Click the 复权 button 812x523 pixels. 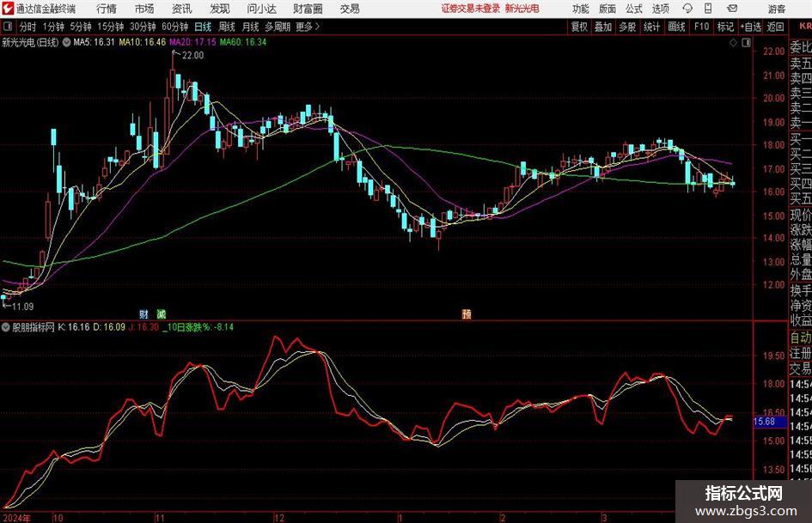pos(579,27)
